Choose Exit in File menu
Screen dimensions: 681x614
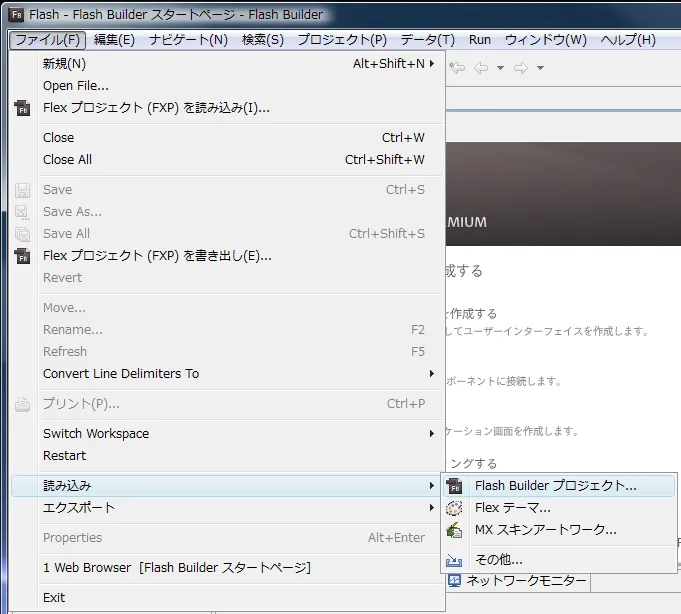(228, 597)
